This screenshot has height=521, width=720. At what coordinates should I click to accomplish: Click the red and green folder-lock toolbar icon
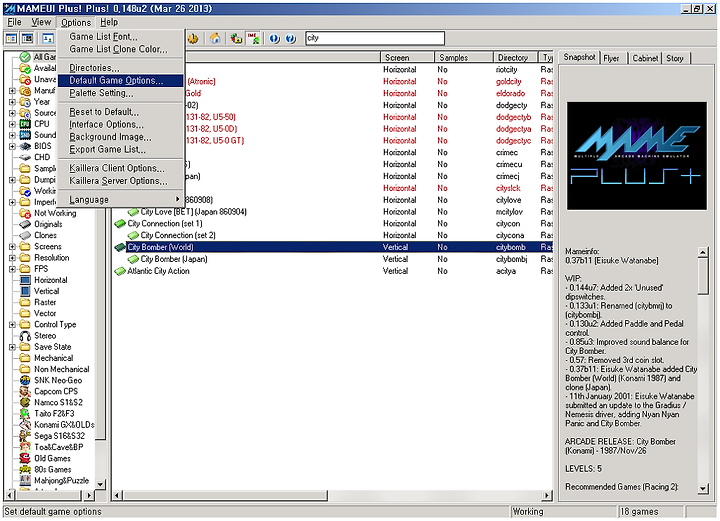(x=236, y=39)
